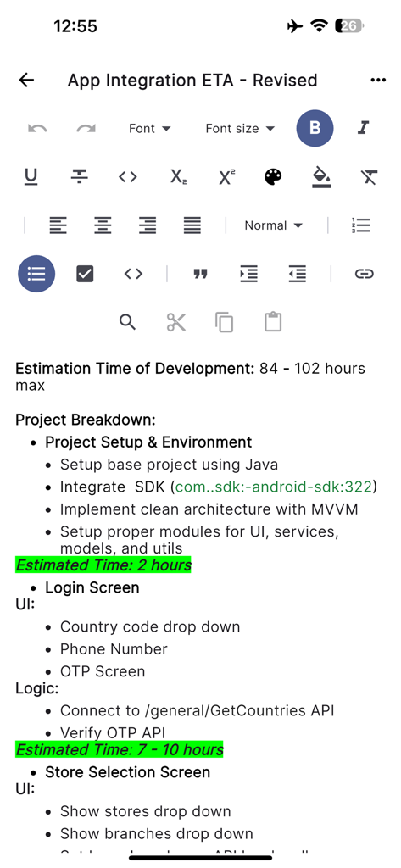Insert code block next to checkbox icon
401x868 pixels.
coord(133,274)
